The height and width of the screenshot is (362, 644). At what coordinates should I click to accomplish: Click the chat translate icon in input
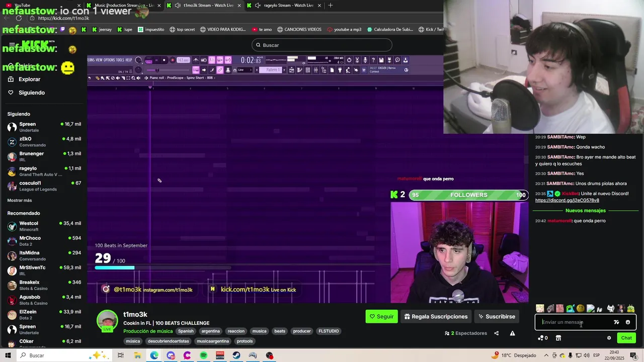click(x=616, y=322)
